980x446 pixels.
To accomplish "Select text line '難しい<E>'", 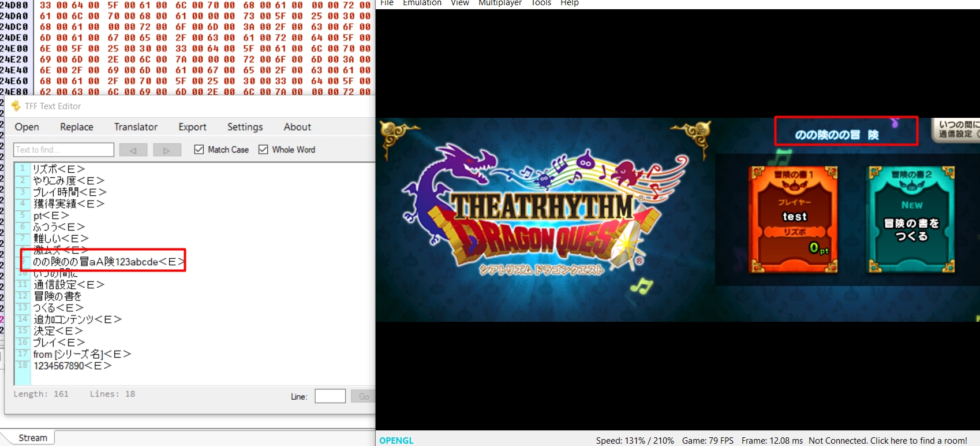I will [61, 239].
